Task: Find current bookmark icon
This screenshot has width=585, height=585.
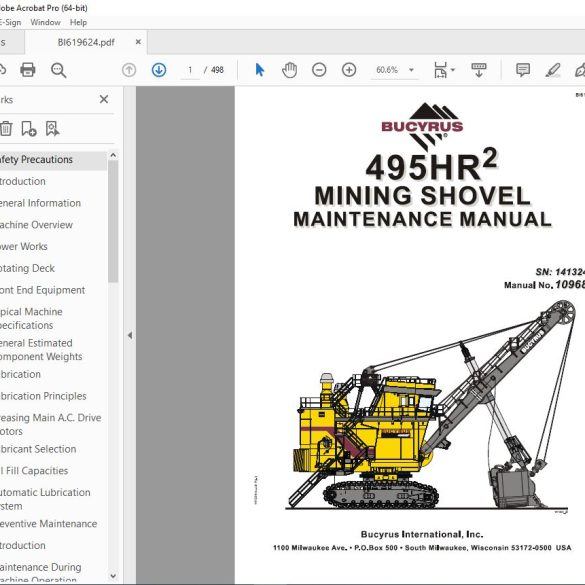Action: coord(52,129)
